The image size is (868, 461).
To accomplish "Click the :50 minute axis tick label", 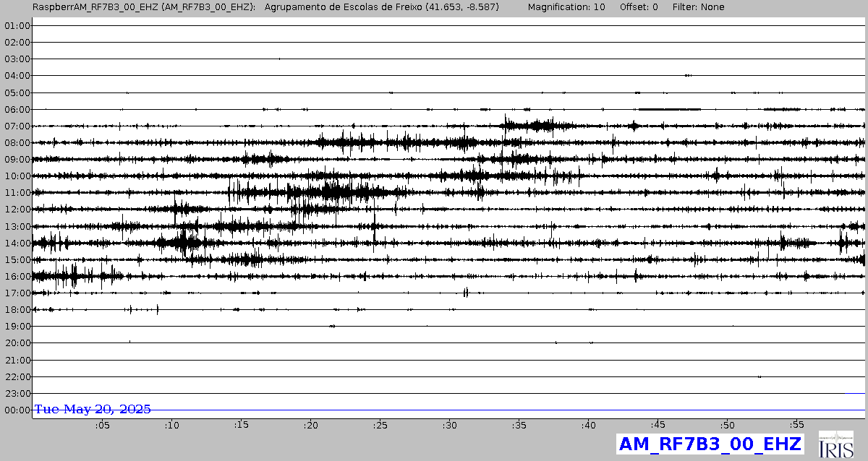I will click(x=727, y=425).
